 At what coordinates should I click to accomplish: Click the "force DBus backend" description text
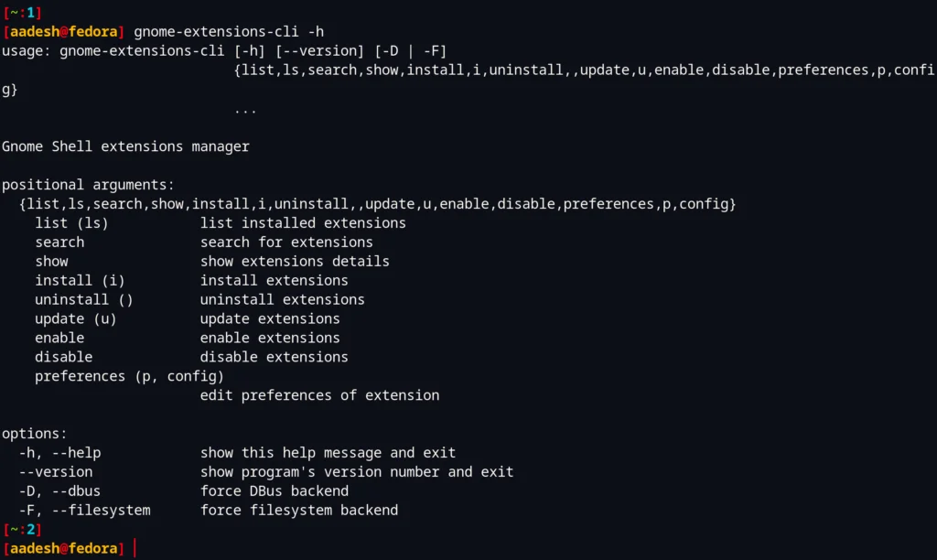[x=275, y=491]
